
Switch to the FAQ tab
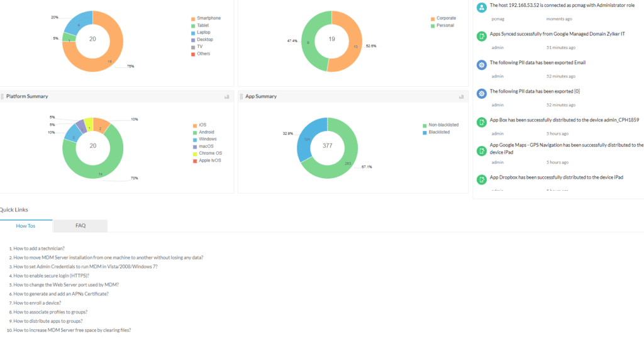point(80,225)
